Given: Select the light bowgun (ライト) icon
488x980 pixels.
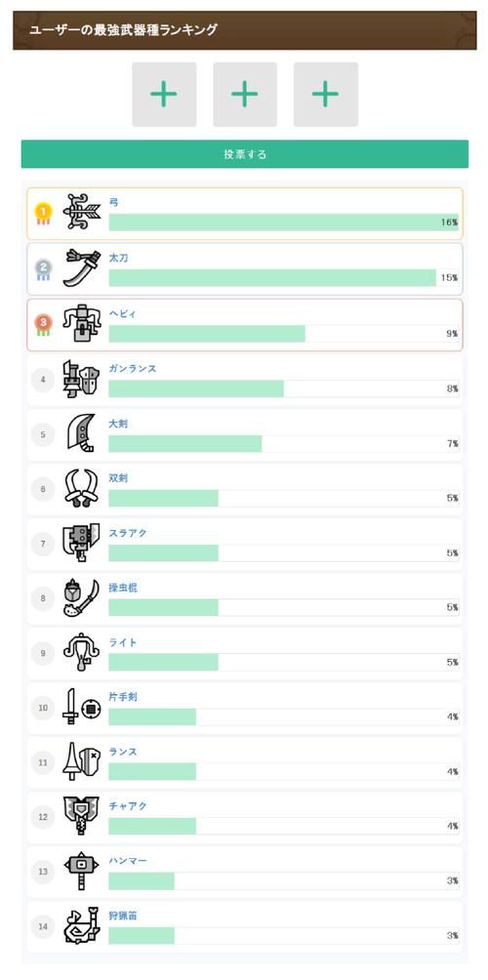Looking at the screenshot, I should point(82,652).
